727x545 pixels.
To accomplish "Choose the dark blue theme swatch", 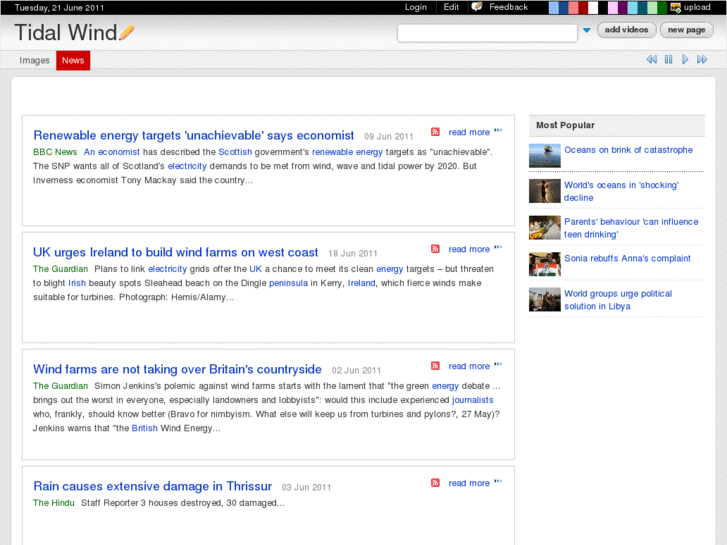I will click(563, 7).
